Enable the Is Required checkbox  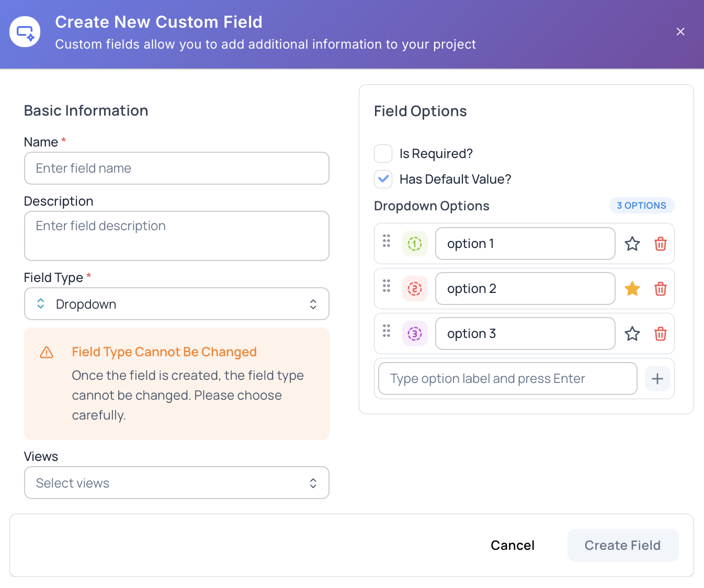383,153
